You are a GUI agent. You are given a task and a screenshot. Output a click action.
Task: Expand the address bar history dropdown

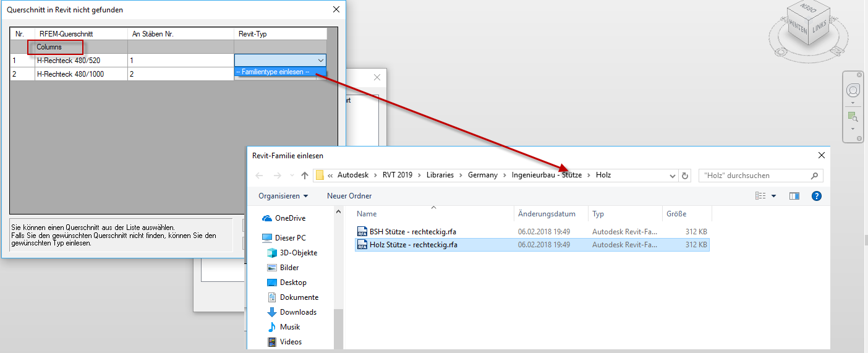(673, 176)
